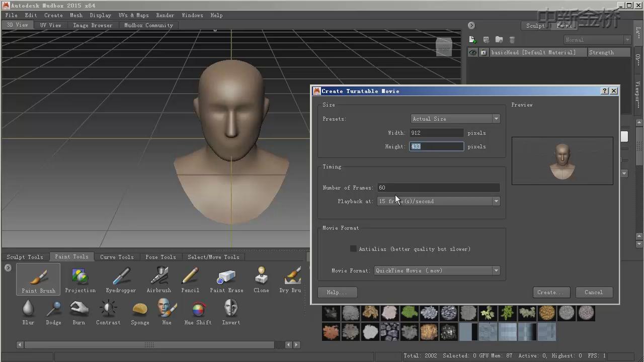Click the Number of Frames field
Image resolution: width=644 pixels, height=362 pixels.
coord(438,188)
